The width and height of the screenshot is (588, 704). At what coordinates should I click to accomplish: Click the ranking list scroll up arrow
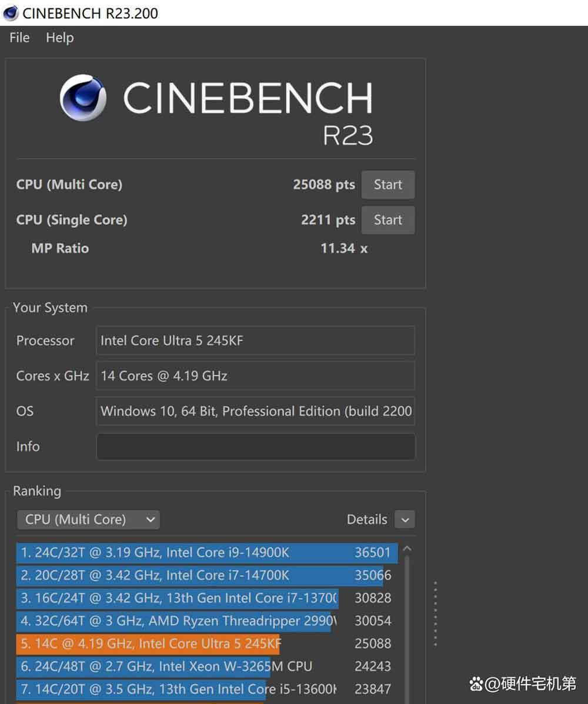406,549
